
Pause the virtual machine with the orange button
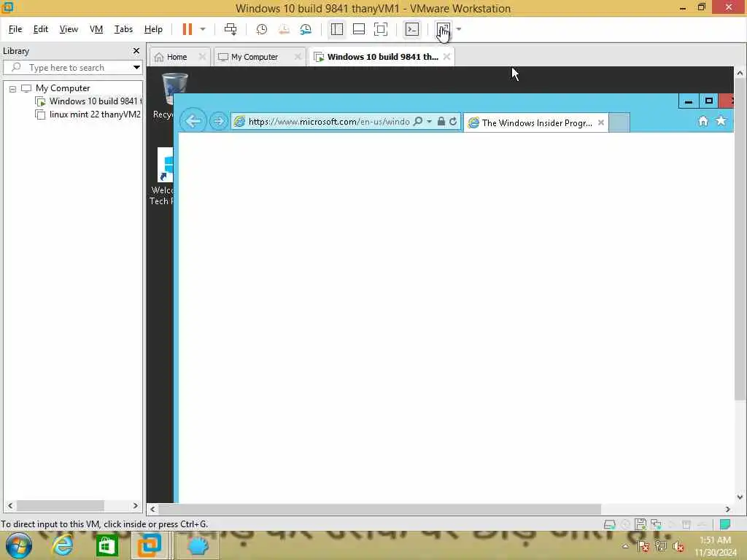pos(187,29)
